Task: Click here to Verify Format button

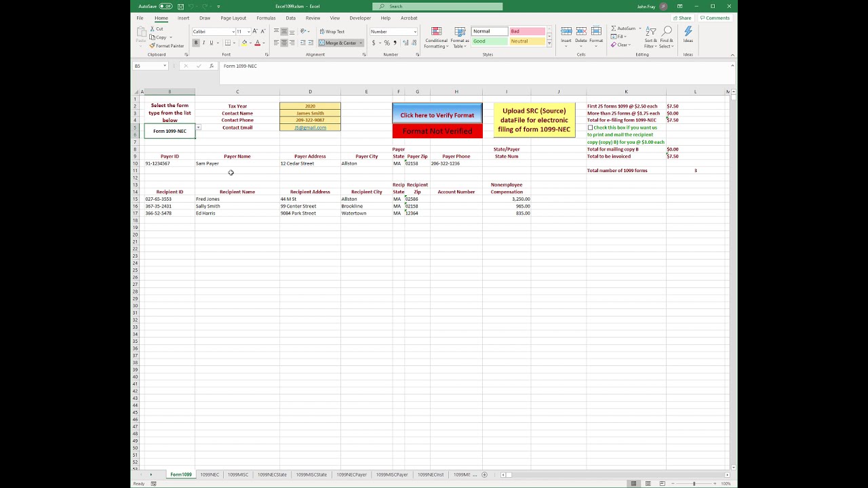Action: pos(437,113)
